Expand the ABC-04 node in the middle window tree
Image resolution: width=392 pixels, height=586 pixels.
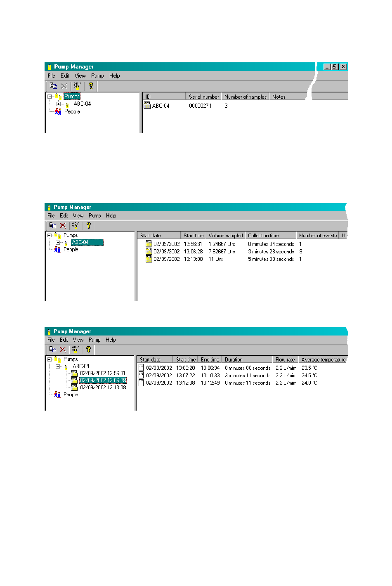(58, 243)
